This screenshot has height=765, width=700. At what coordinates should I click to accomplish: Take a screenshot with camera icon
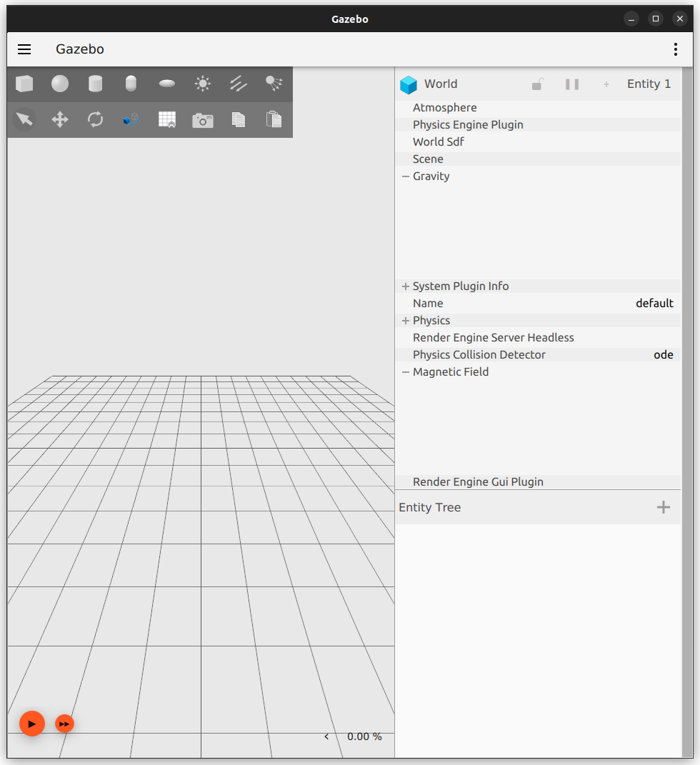202,120
